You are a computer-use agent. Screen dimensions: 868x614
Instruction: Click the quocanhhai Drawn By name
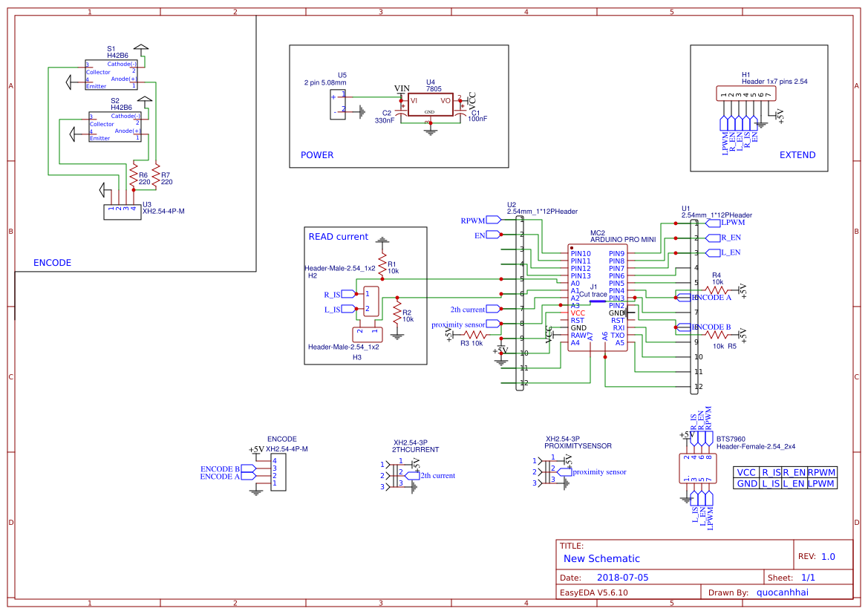click(x=783, y=592)
